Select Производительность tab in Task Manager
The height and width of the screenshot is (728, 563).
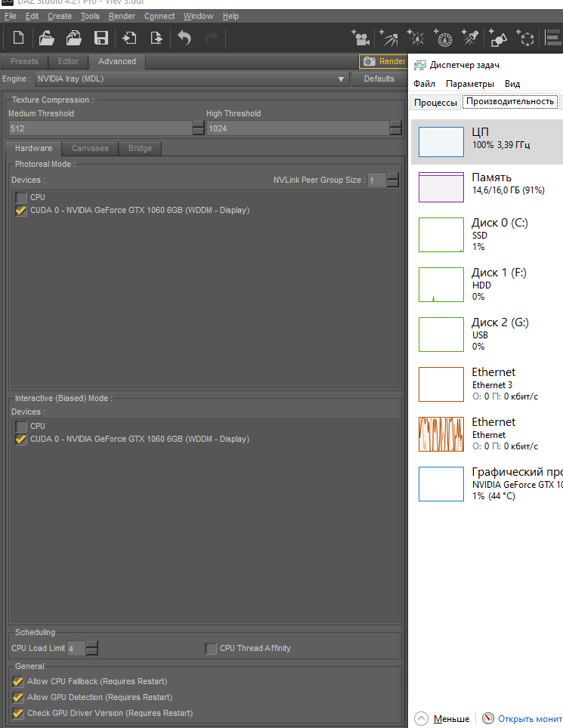(x=510, y=102)
